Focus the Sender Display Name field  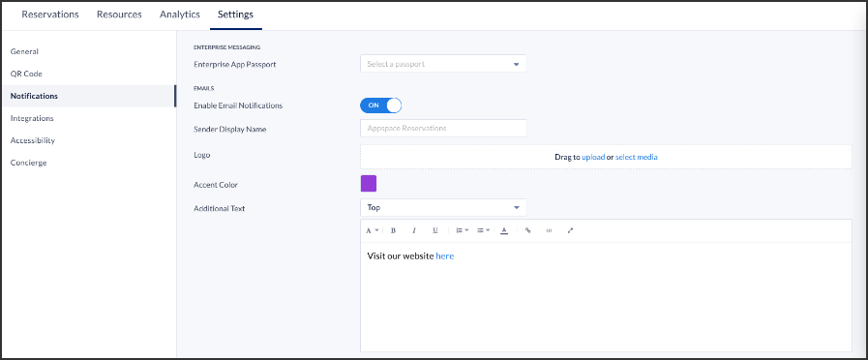pyautogui.click(x=443, y=128)
